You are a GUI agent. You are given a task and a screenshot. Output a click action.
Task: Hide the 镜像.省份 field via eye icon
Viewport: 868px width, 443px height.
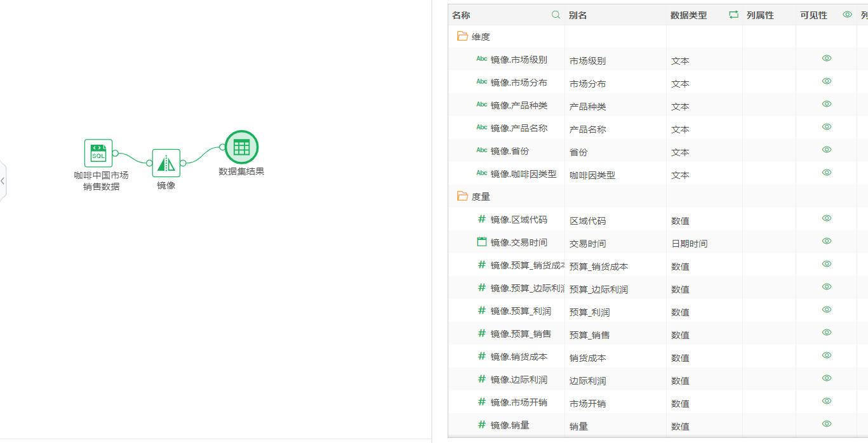pos(827,150)
